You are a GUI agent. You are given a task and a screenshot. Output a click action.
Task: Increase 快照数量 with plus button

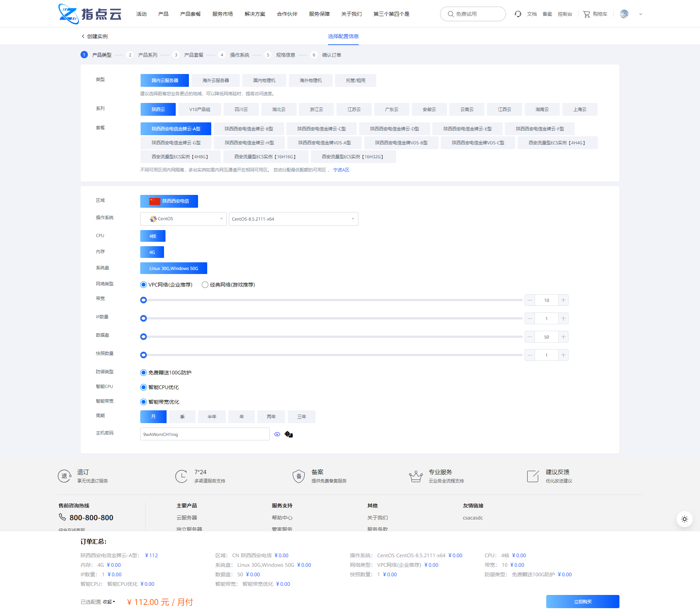[x=563, y=355]
